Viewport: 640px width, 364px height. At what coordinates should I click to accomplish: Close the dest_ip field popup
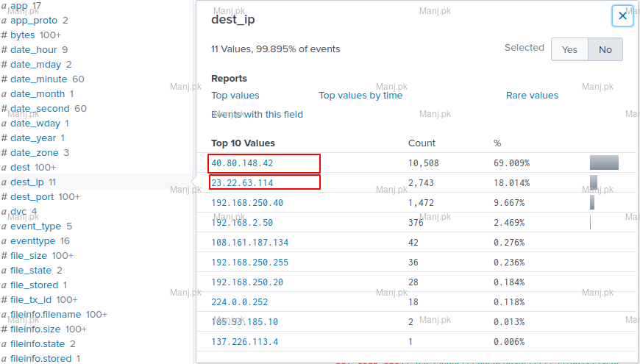[622, 16]
